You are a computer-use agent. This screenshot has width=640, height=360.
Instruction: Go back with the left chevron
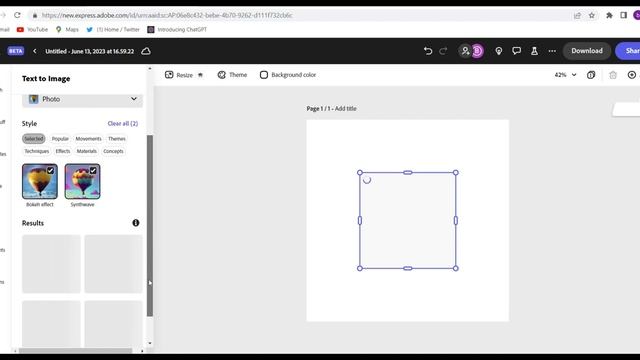pos(35,51)
